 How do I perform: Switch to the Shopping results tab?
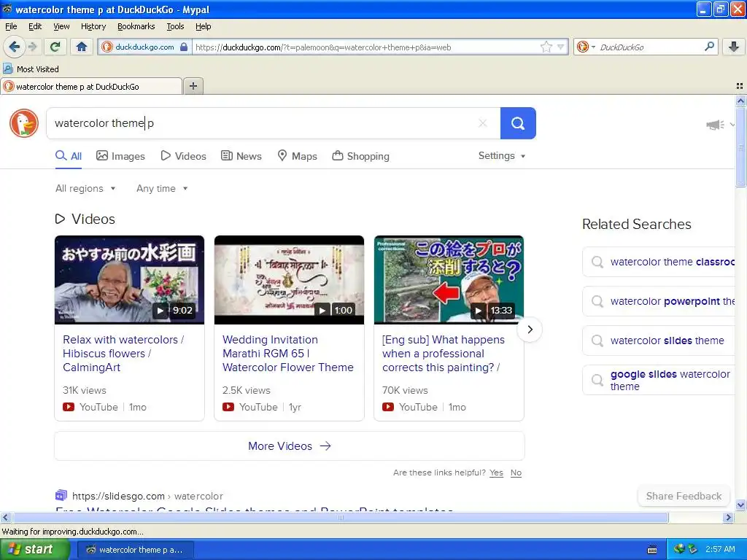pyautogui.click(x=360, y=156)
